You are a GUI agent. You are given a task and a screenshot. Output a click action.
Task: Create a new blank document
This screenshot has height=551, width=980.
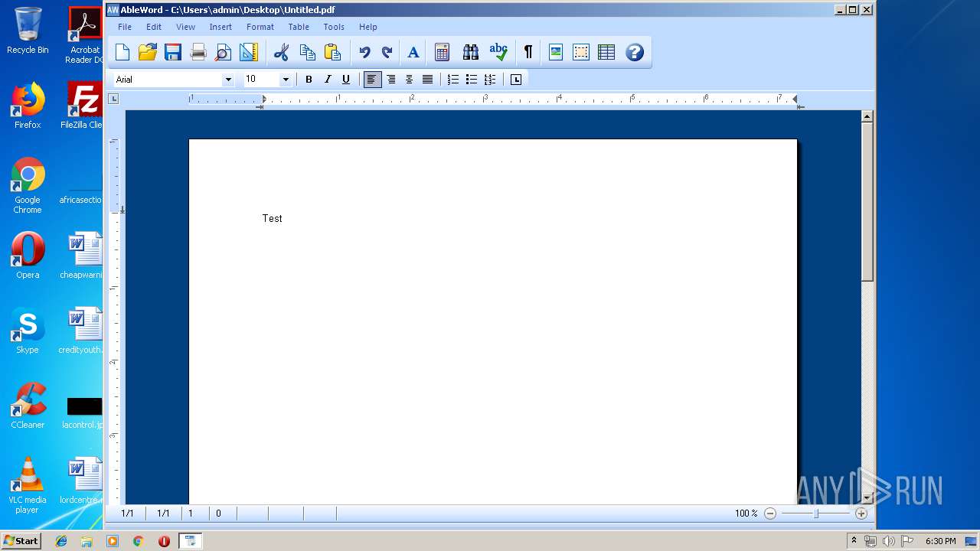pyautogui.click(x=122, y=52)
